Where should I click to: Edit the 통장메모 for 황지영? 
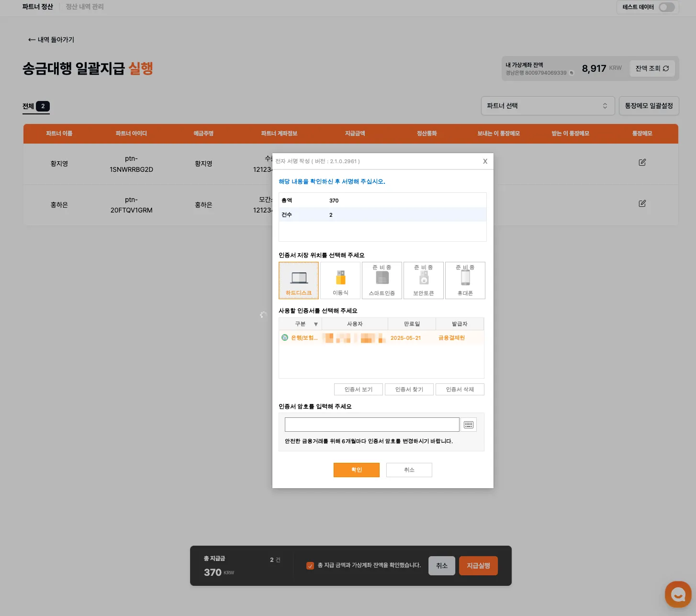pos(642,162)
